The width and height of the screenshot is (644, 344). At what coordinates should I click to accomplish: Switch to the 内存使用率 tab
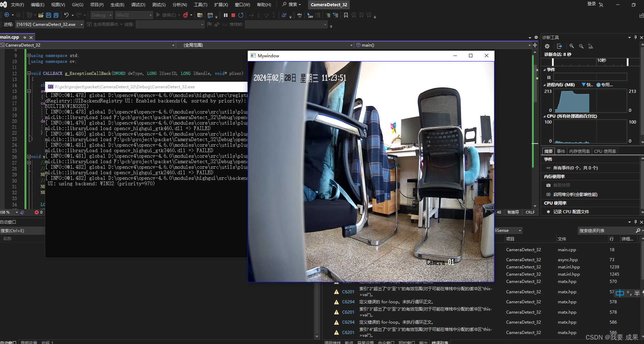coord(579,151)
